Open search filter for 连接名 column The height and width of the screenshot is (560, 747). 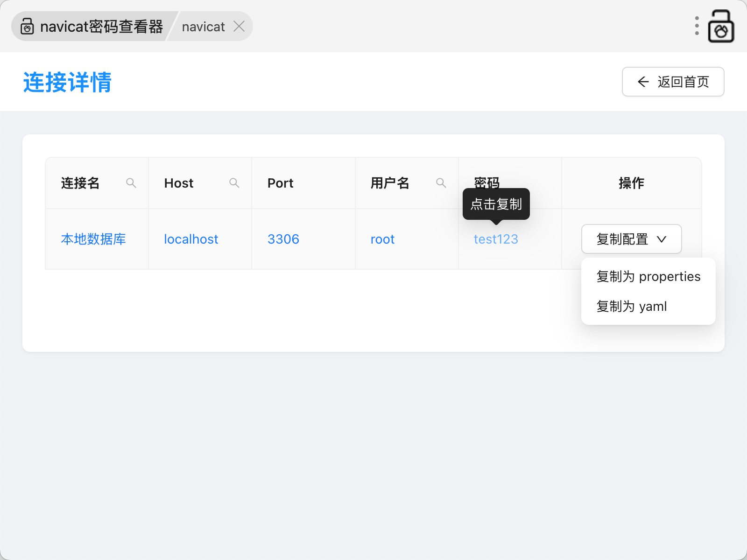[x=131, y=183]
